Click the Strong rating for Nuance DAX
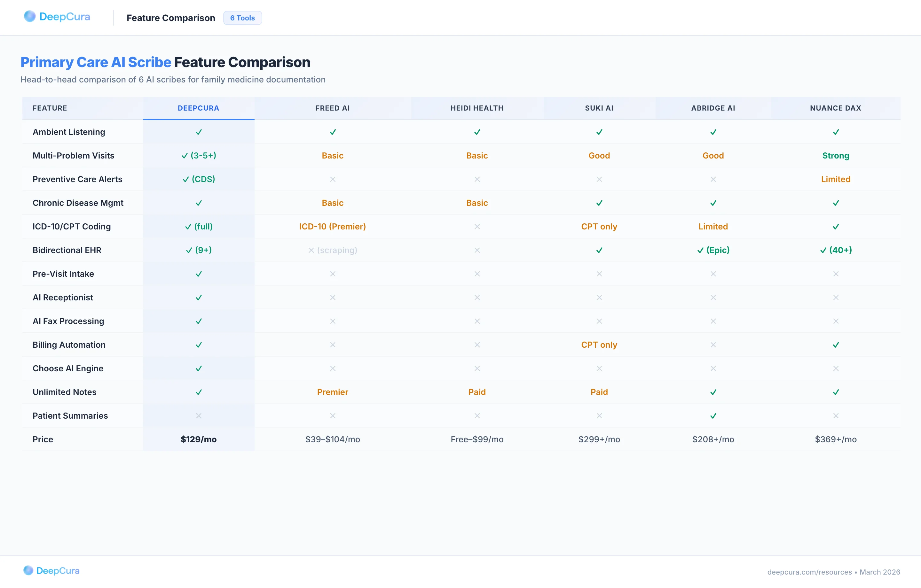The height and width of the screenshot is (588, 921). [x=835, y=156]
